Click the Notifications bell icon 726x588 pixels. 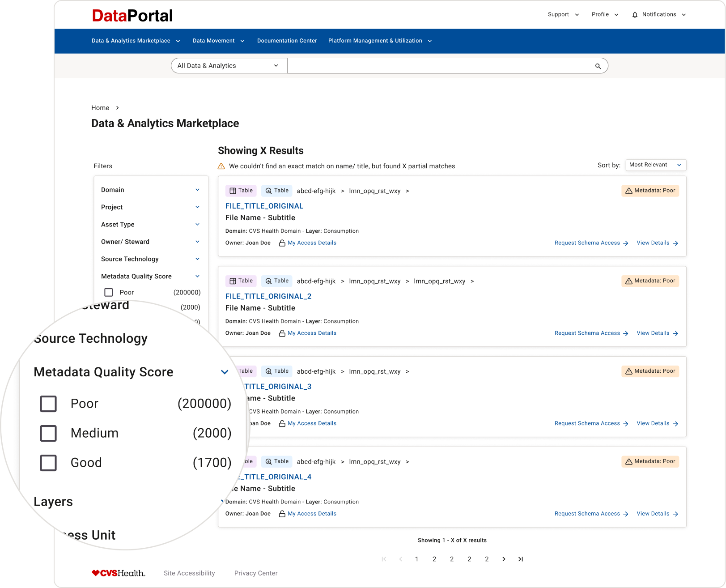(635, 14)
